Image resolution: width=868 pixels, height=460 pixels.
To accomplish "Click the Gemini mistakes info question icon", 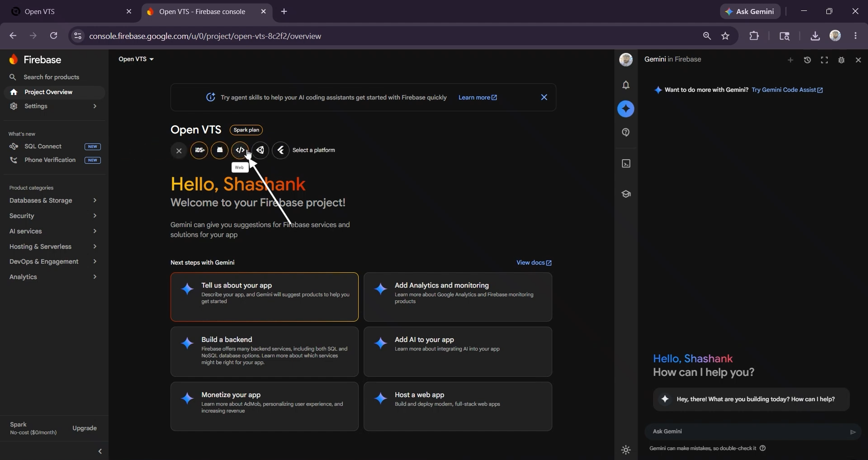I will (763, 448).
